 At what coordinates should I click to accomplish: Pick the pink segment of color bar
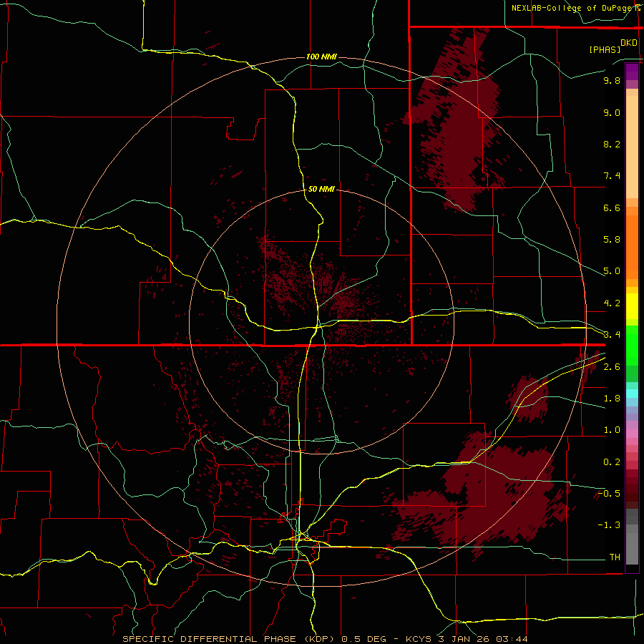point(632,434)
